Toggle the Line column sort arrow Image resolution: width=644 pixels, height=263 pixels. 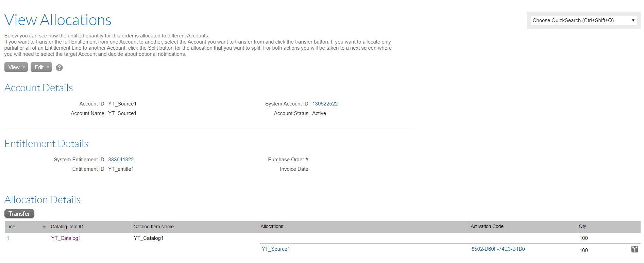(x=44, y=227)
